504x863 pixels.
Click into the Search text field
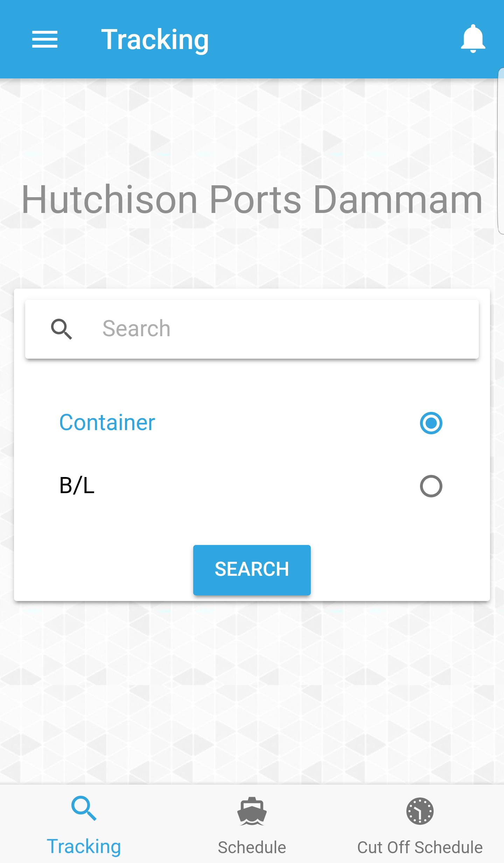click(245, 329)
